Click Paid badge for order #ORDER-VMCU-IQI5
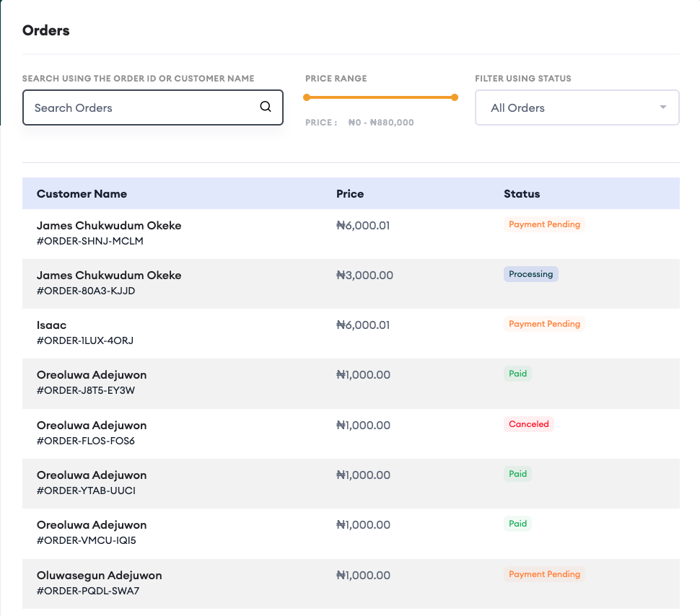 (517, 524)
